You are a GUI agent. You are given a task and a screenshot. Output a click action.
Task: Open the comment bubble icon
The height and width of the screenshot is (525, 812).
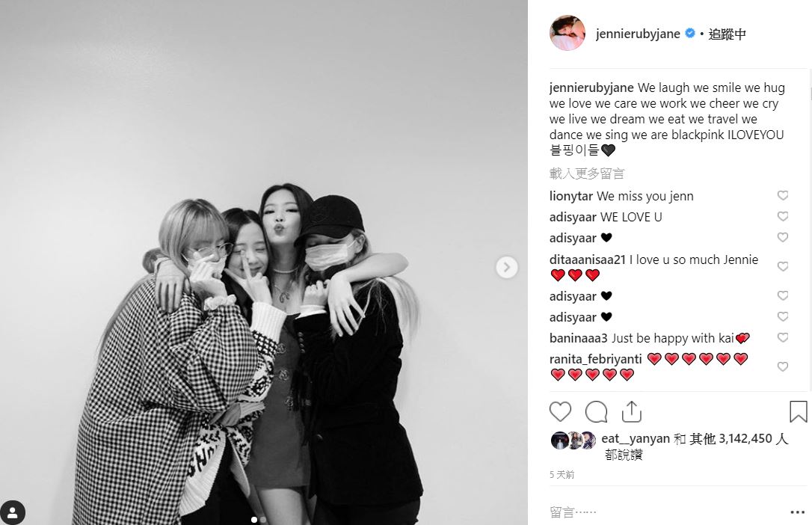click(x=596, y=411)
